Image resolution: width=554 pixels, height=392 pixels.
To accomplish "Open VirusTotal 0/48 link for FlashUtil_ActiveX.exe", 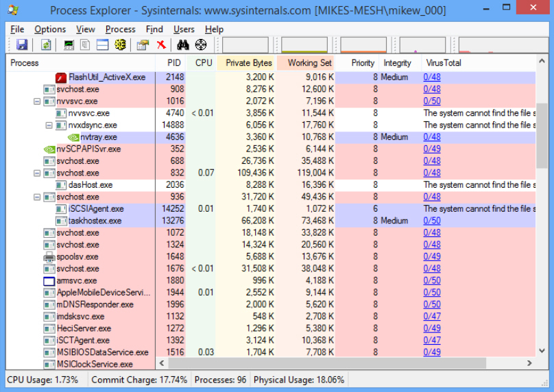I will point(432,77).
